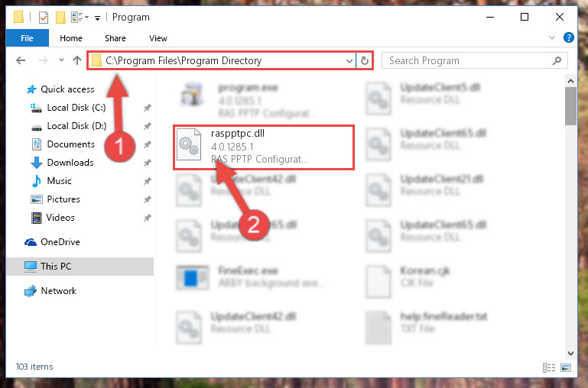Expand the ribbon with the chevron

[551, 37]
